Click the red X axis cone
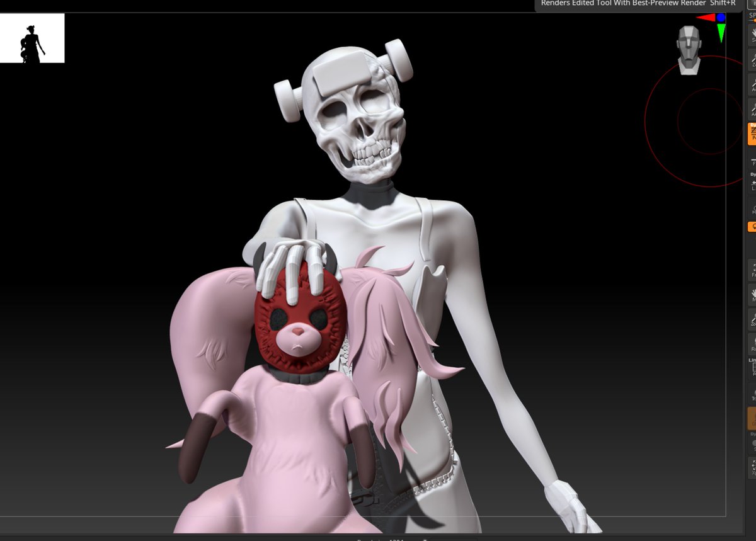The image size is (756, 541). pyautogui.click(x=705, y=18)
